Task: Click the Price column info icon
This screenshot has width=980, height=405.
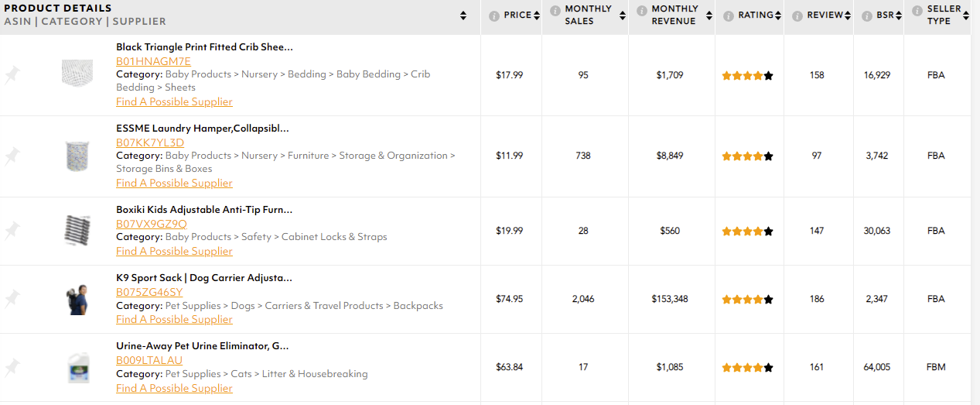Action: [494, 15]
